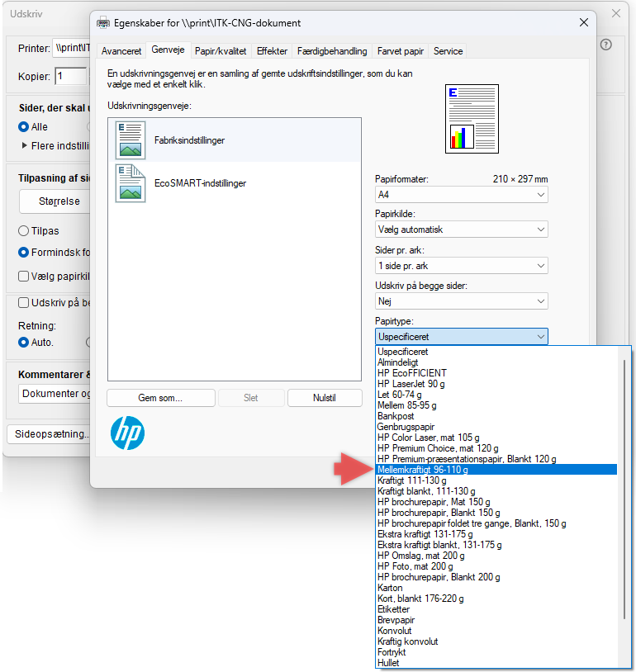Close the Egenskaber dialog
Screen dimensions: 636x672
584,22
